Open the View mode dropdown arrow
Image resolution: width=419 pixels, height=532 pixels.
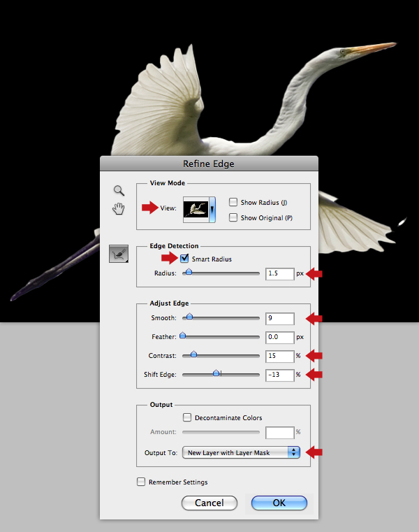(x=212, y=210)
